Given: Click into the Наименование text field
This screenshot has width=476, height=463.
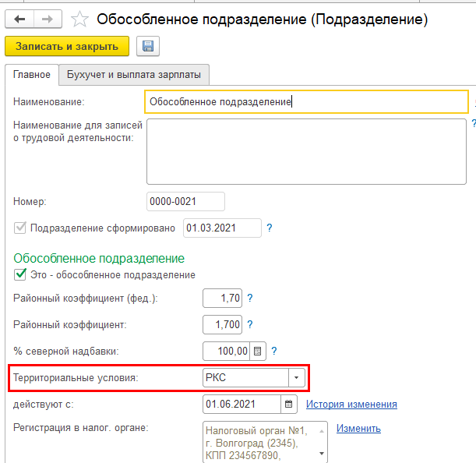Looking at the screenshot, I should [x=306, y=102].
